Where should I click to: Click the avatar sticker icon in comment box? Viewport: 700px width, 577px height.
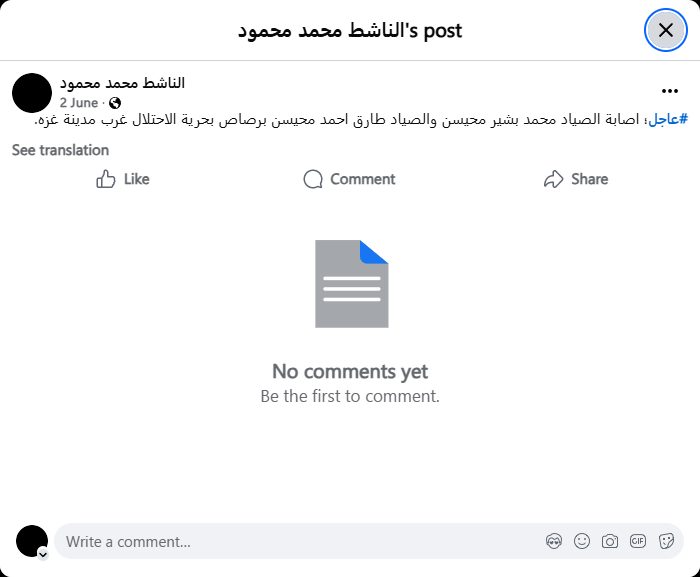pyautogui.click(x=554, y=541)
